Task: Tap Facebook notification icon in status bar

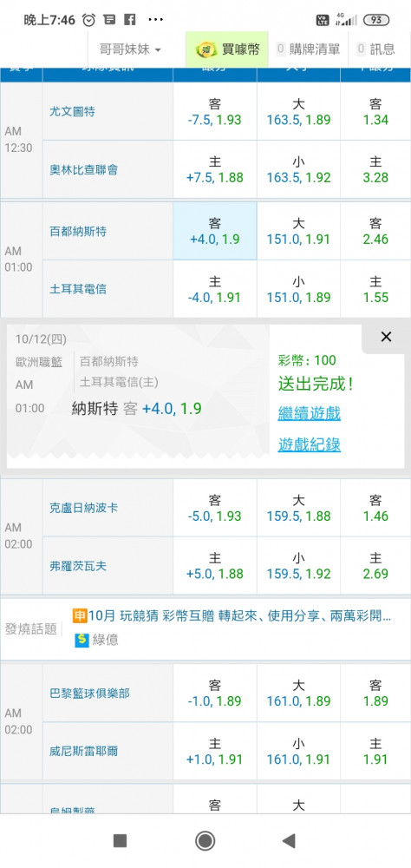Action: pyautogui.click(x=129, y=20)
